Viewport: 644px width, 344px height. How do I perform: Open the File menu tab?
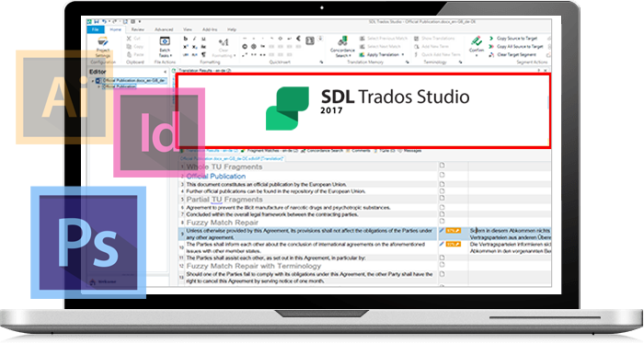(x=96, y=29)
